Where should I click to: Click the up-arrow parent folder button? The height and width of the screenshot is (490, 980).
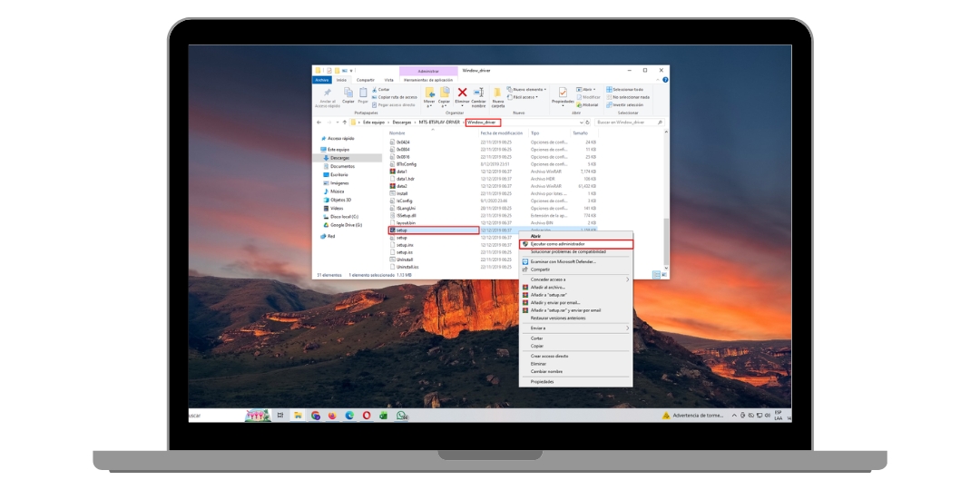pyautogui.click(x=344, y=122)
